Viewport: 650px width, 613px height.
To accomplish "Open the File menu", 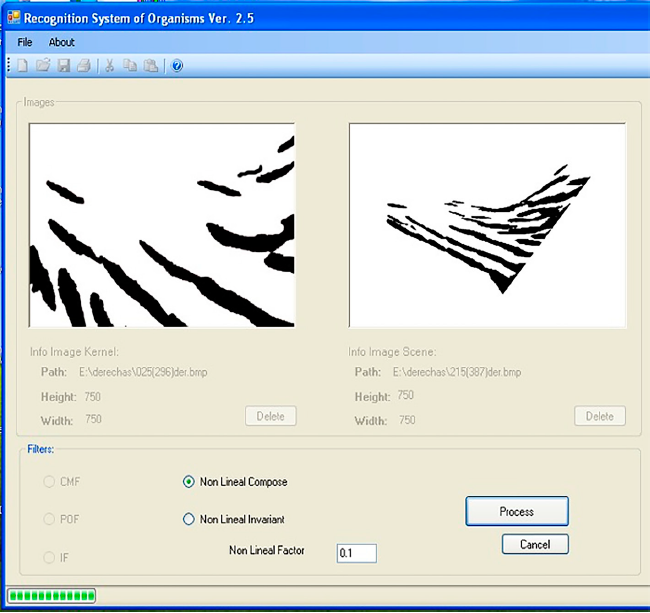I will pos(25,42).
